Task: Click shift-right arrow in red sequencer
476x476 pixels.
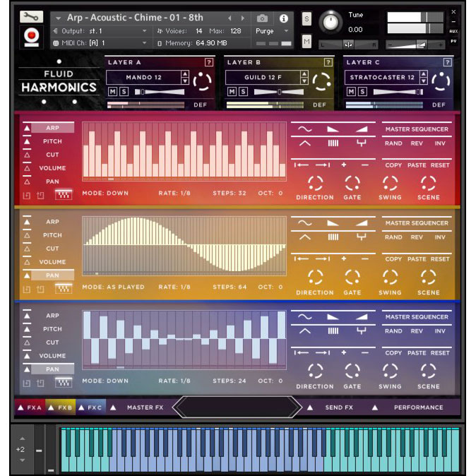Action: [323, 165]
